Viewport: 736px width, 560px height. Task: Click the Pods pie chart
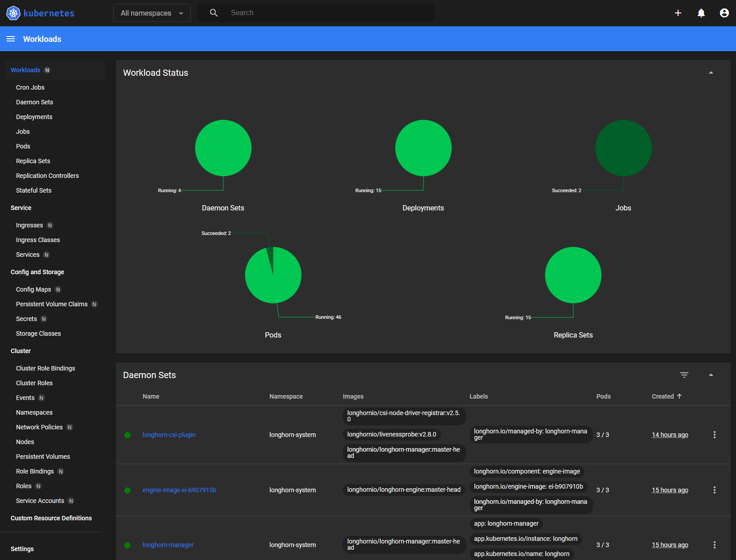(x=273, y=275)
